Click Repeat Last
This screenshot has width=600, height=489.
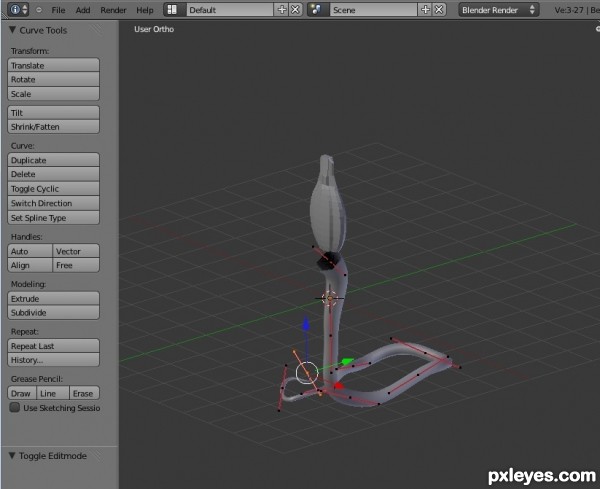coord(53,346)
